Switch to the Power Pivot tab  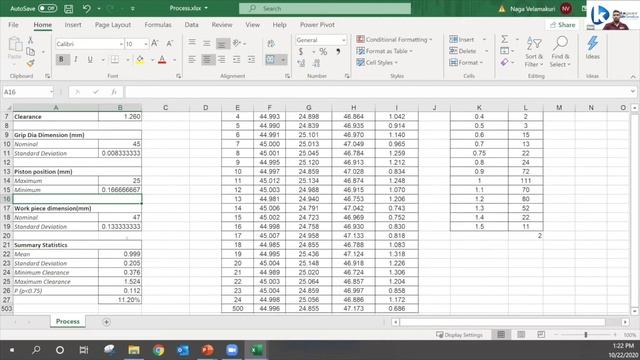click(x=317, y=25)
